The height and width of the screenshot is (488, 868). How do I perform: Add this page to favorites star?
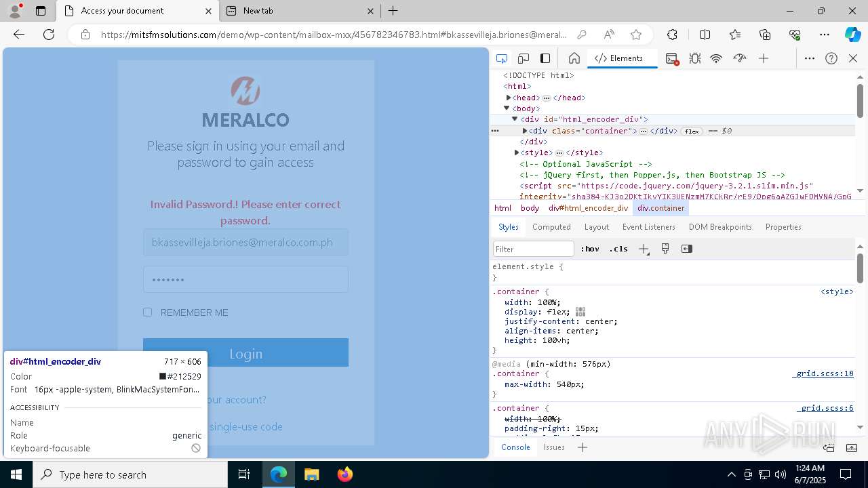click(x=636, y=35)
